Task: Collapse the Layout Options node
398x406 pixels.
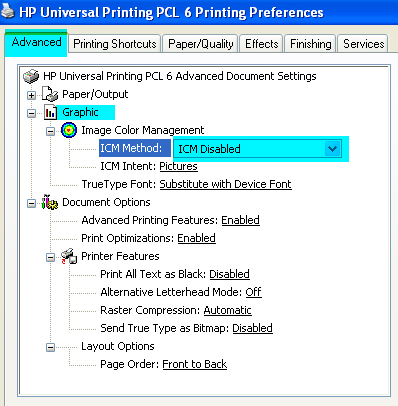Action: pos(50,347)
